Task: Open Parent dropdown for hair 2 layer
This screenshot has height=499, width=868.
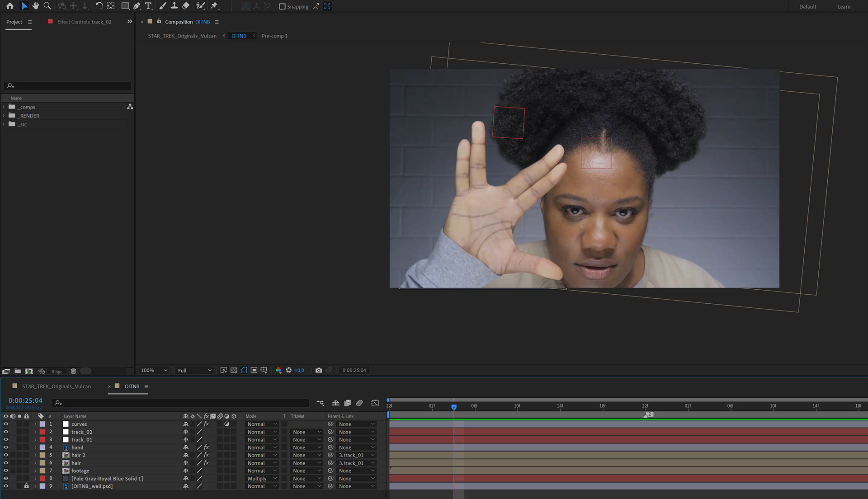Action: pos(357,455)
